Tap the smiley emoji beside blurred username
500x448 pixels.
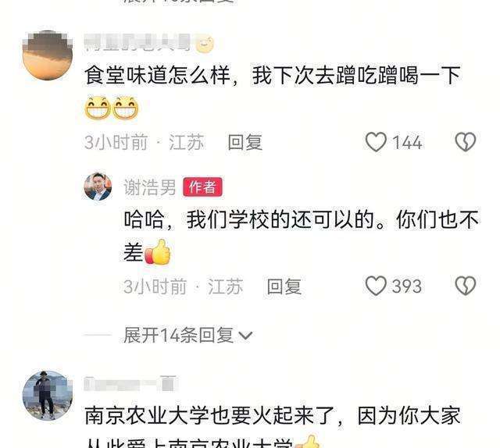pos(205,44)
